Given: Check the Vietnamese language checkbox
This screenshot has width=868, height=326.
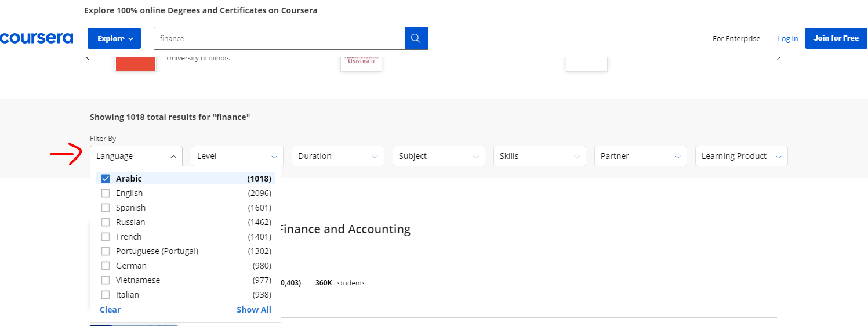Looking at the screenshot, I should [106, 280].
